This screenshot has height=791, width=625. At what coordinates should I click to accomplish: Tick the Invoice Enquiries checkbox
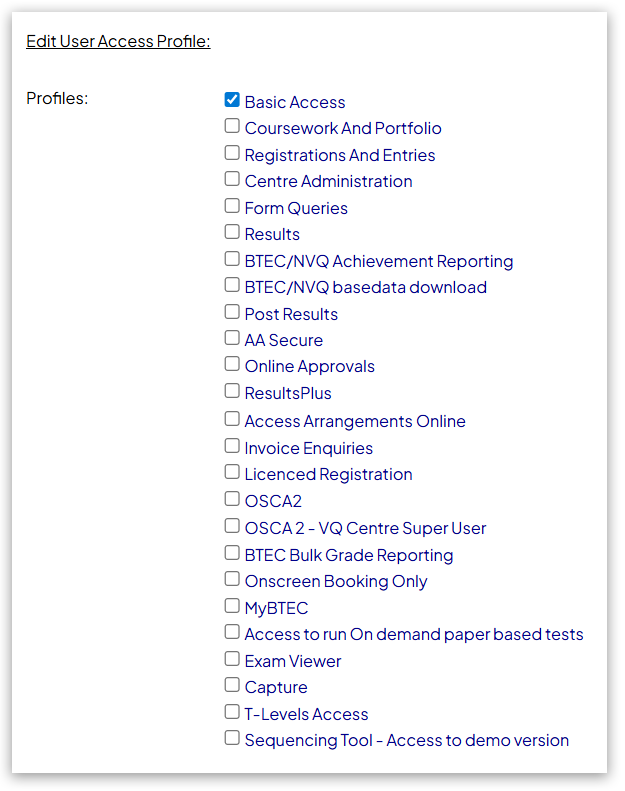pyautogui.click(x=232, y=446)
